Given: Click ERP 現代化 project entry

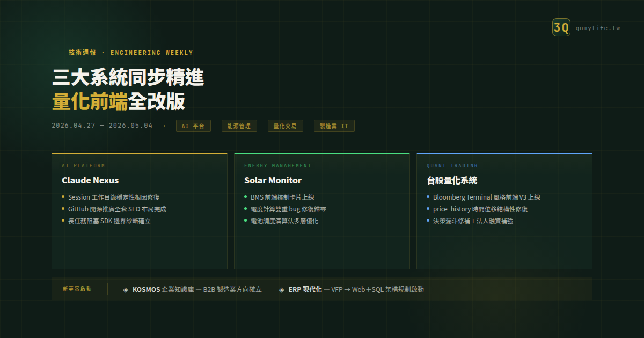Looking at the screenshot, I should (356, 290).
